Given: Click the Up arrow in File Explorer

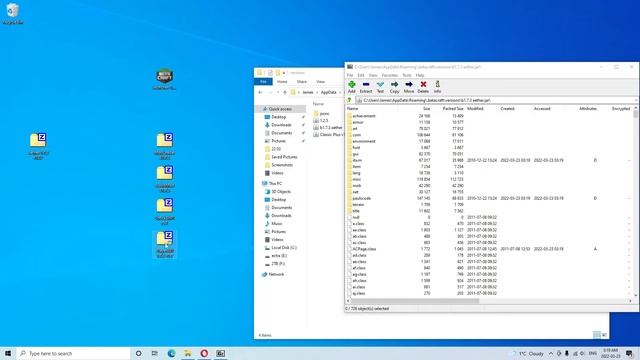Looking at the screenshot, I should click(285, 93).
